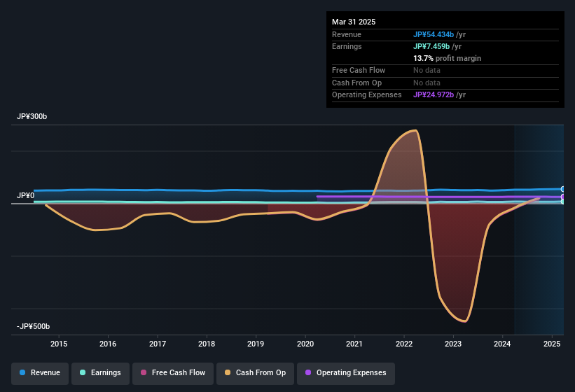Viewport: 575px width, 392px height.
Task: Click the 2022 label on the x-axis
Action: click(x=403, y=344)
